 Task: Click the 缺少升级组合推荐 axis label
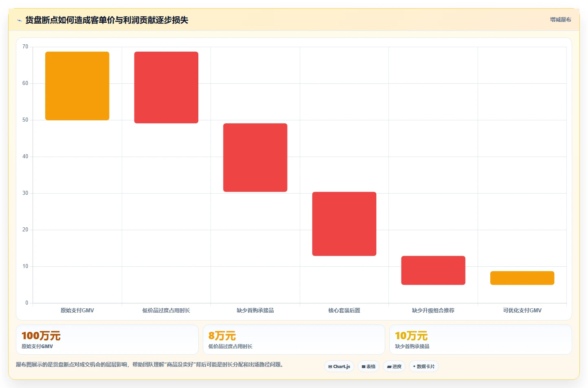[433, 310]
